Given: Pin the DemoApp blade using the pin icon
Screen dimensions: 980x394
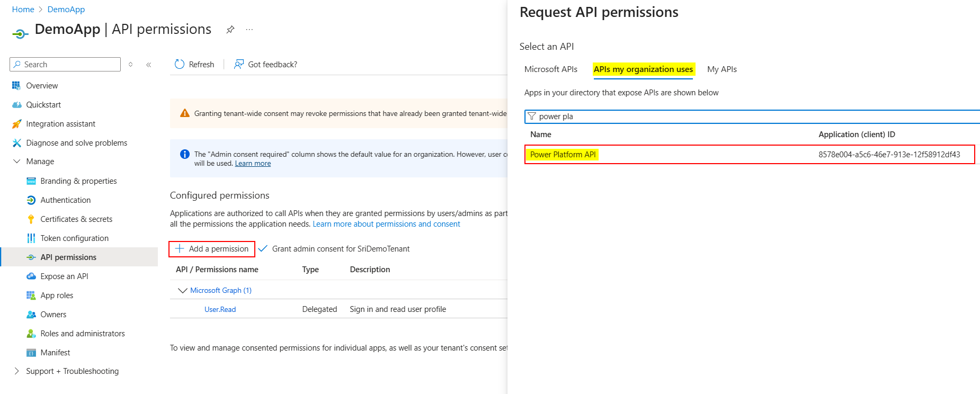Looking at the screenshot, I should point(230,30).
